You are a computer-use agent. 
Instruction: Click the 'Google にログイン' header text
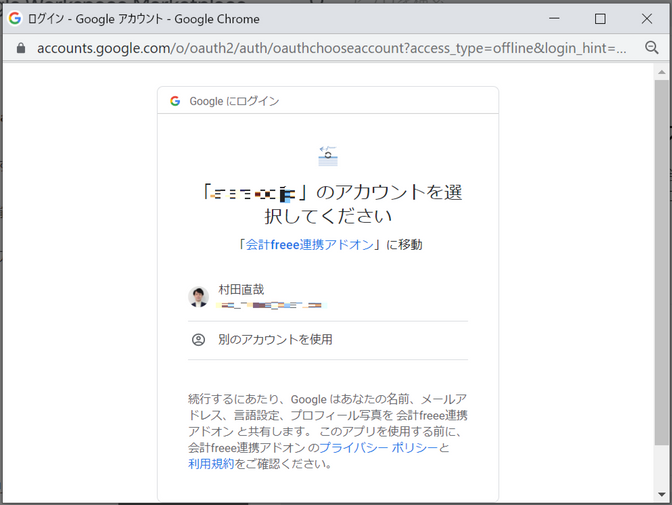click(234, 102)
